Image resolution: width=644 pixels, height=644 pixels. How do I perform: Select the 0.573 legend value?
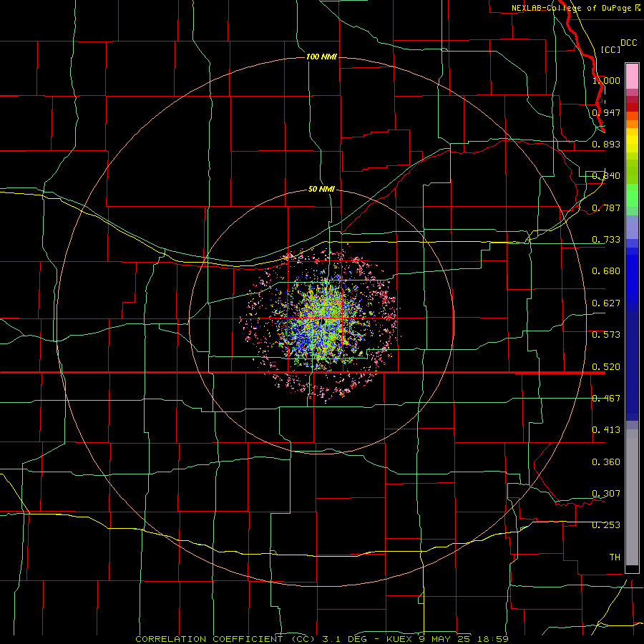pyautogui.click(x=606, y=335)
